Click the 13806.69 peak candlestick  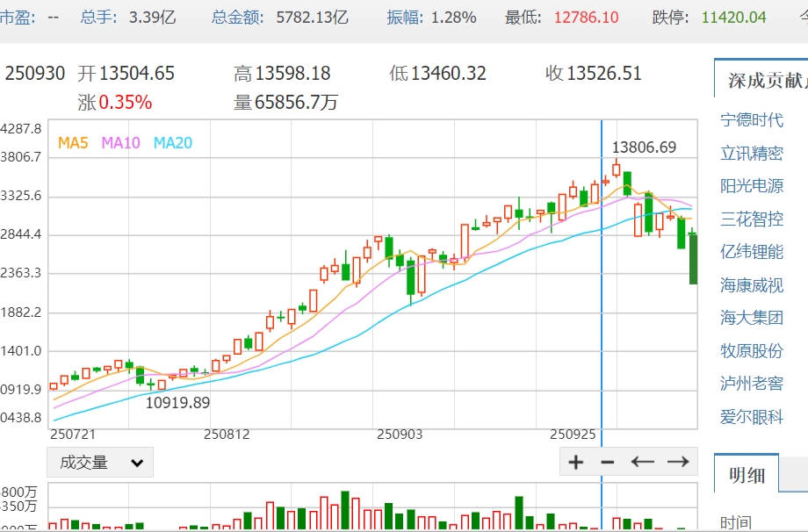click(x=617, y=169)
